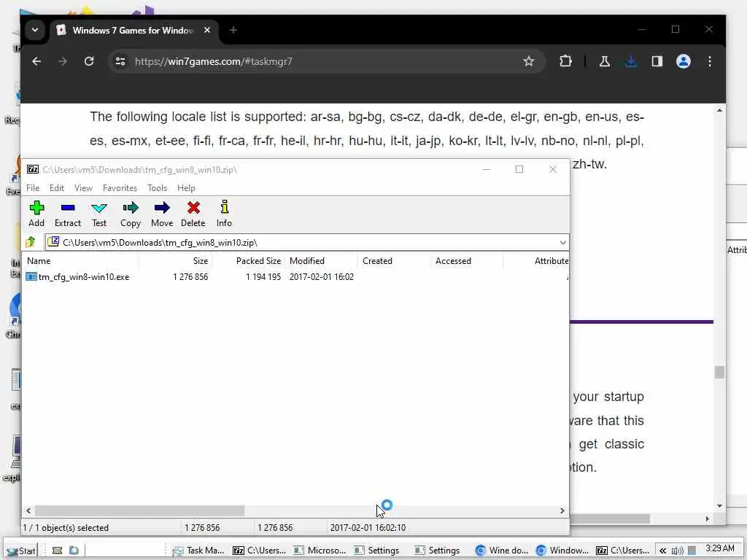747x560 pixels.
Task: Click Chrome page scroll up arrow
Action: [719, 111]
